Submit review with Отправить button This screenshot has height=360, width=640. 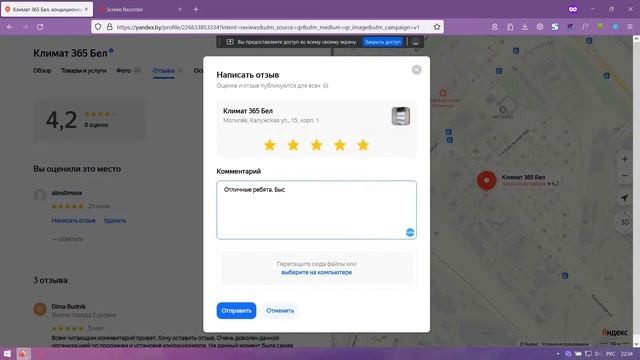tap(236, 311)
